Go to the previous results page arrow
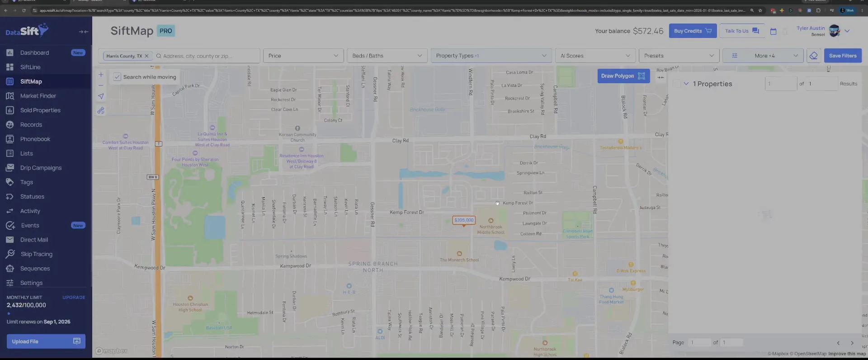The height and width of the screenshot is (360, 868). (x=838, y=343)
